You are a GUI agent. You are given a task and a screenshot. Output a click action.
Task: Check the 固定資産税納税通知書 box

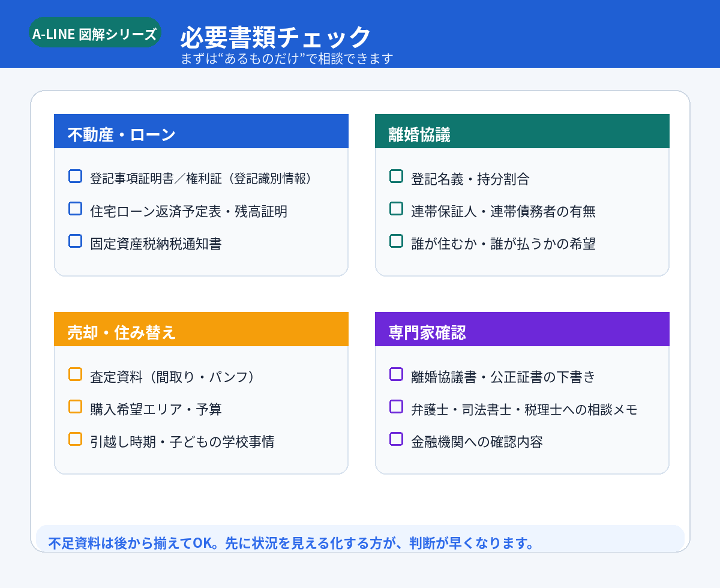click(75, 241)
